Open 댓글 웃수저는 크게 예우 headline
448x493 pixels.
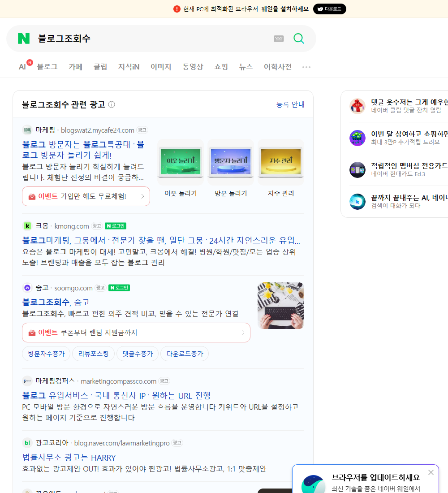409,102
